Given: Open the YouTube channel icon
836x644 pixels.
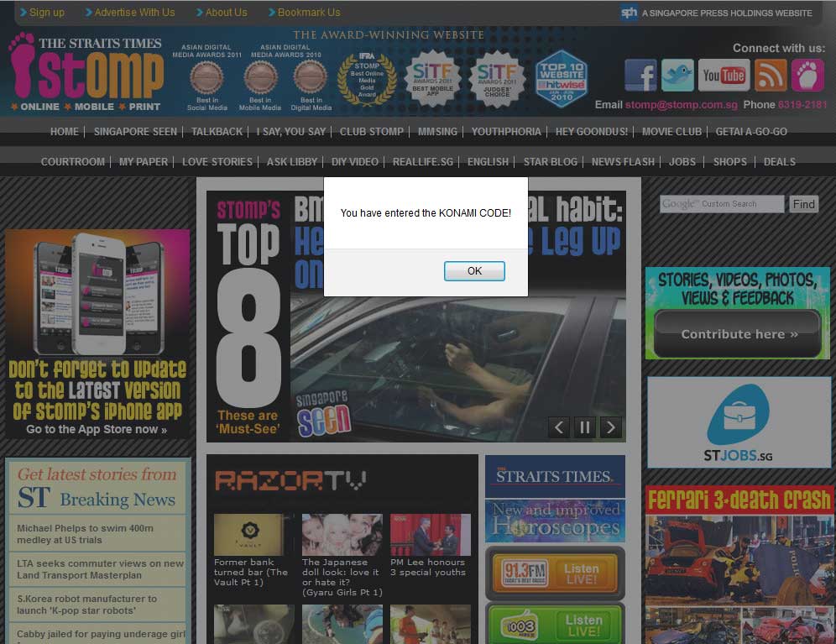Looking at the screenshot, I should click(724, 76).
